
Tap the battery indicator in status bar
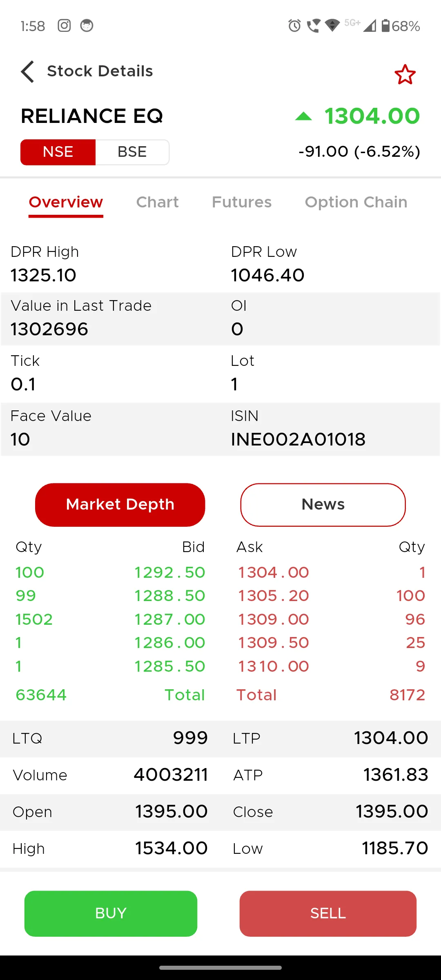[x=385, y=26]
